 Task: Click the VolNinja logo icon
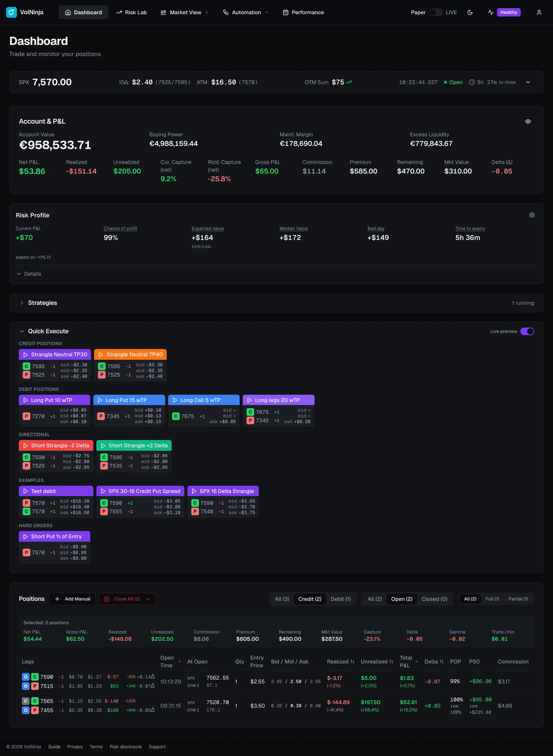point(11,12)
